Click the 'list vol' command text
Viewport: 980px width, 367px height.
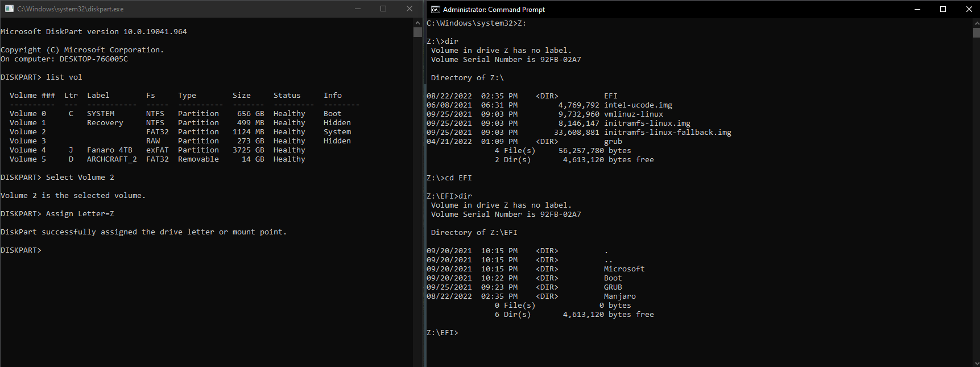[64, 77]
